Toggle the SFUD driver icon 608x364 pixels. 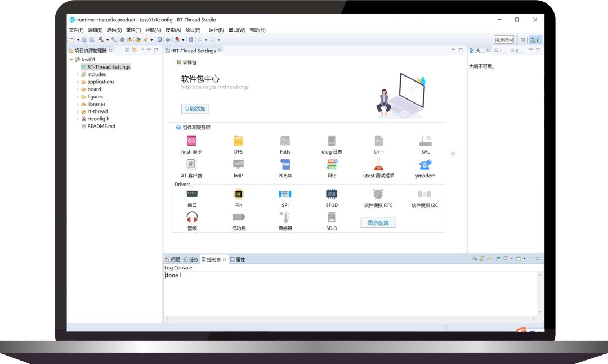tap(332, 194)
